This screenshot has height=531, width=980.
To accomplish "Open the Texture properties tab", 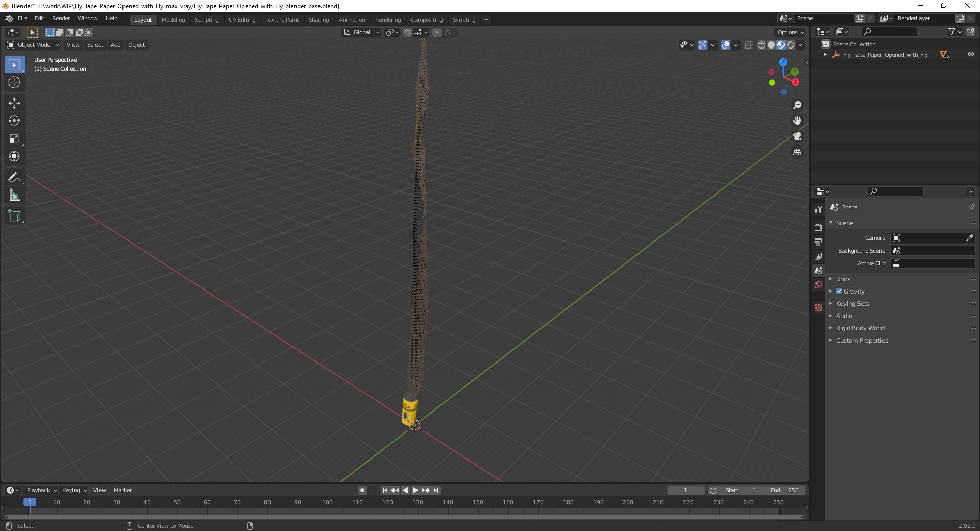I will 818,307.
